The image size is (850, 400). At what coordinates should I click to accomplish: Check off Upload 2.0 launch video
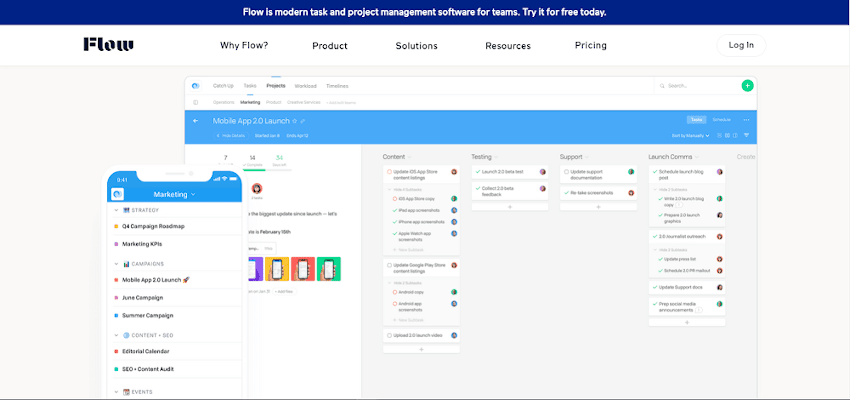[389, 336]
